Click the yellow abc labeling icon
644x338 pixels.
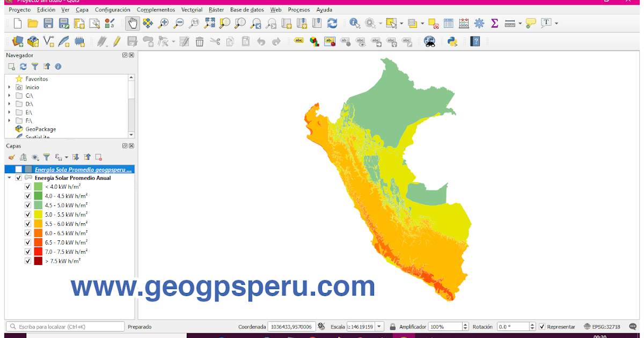point(299,41)
